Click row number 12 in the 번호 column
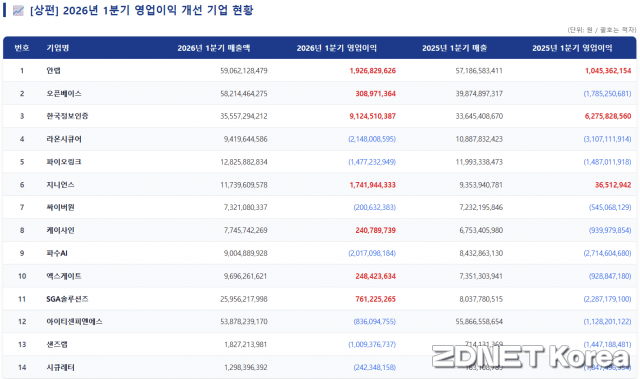The width and height of the screenshot is (640, 379). 22,321
